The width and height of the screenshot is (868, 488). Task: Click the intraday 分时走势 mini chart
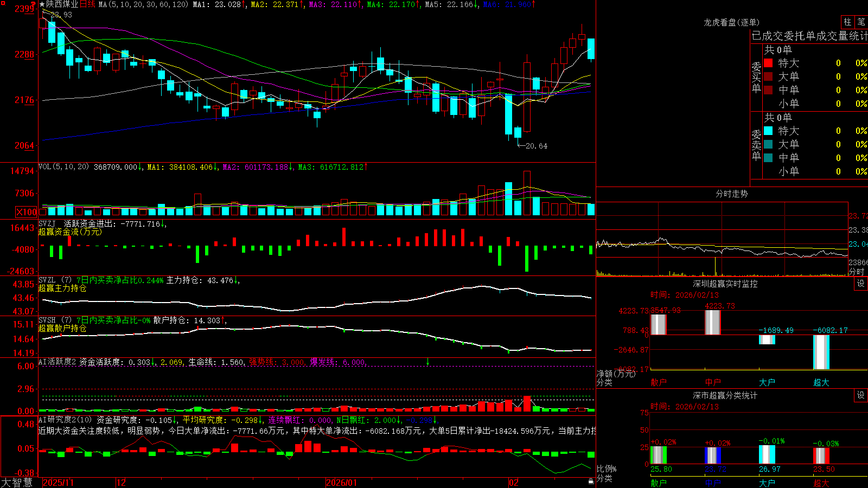click(x=722, y=239)
